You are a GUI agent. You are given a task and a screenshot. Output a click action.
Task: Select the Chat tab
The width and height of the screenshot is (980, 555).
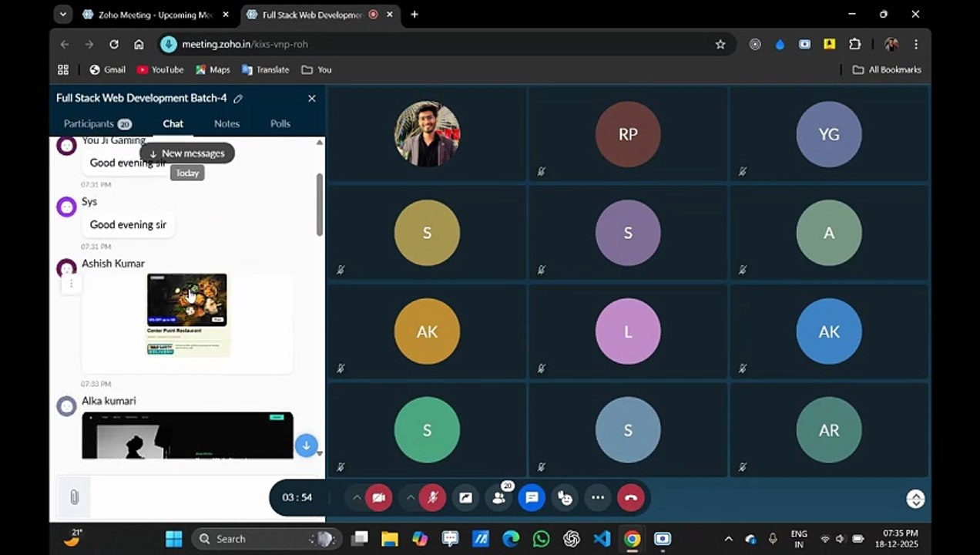(173, 123)
